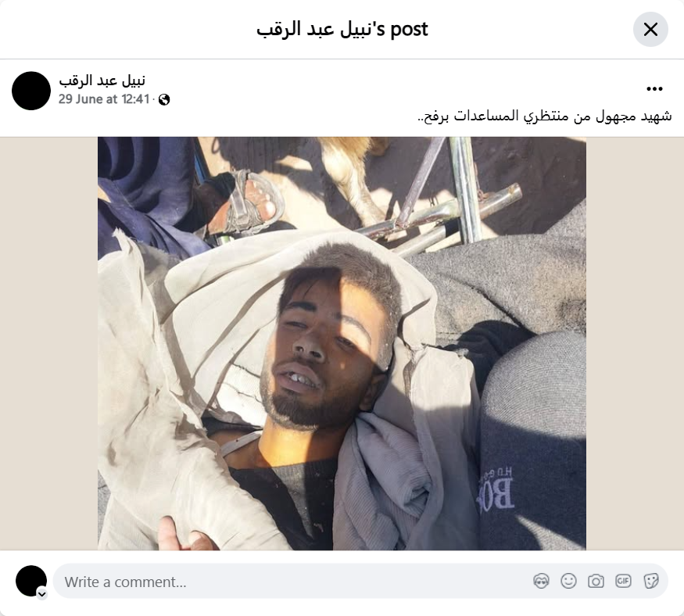Open نبيل عبد الرقب profile name link

[x=102, y=81]
